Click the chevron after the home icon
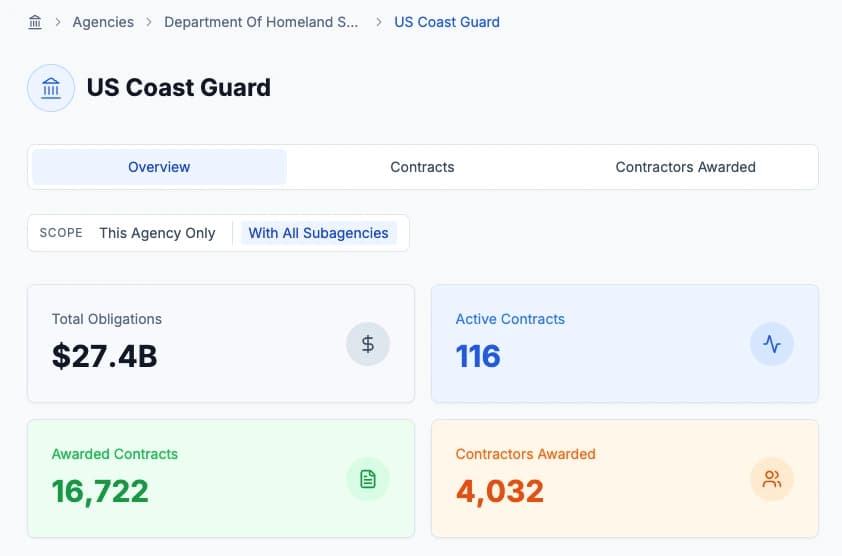The width and height of the screenshot is (842, 556). click(58, 22)
